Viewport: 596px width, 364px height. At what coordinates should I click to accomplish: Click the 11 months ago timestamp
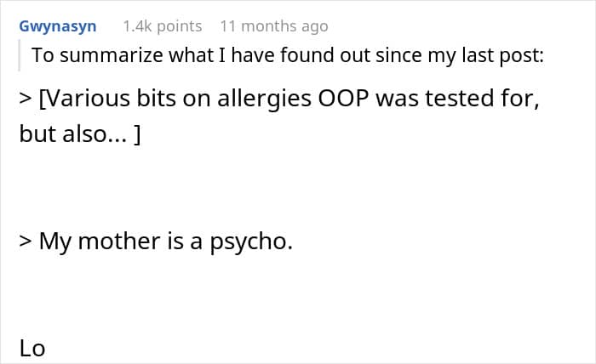pyautogui.click(x=273, y=26)
